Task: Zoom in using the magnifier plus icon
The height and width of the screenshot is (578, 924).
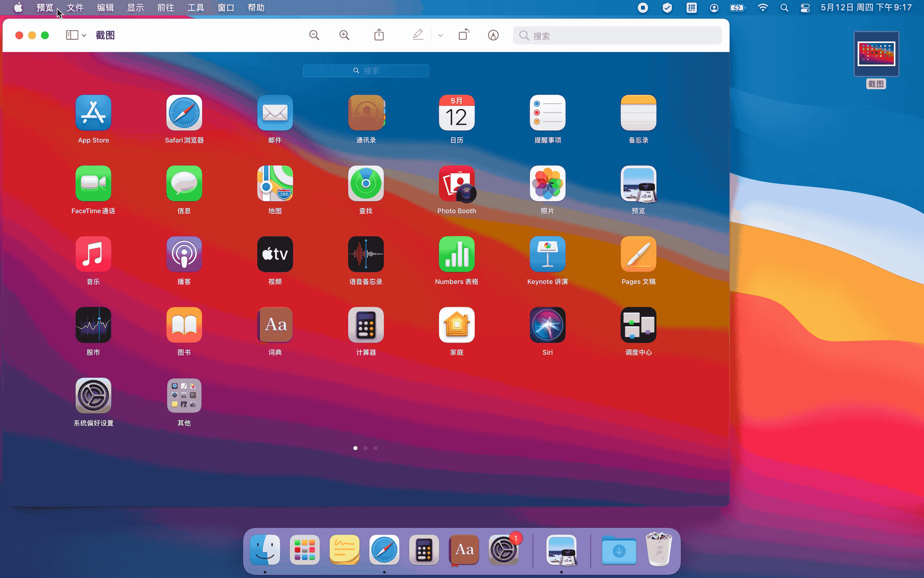Action: click(x=344, y=35)
